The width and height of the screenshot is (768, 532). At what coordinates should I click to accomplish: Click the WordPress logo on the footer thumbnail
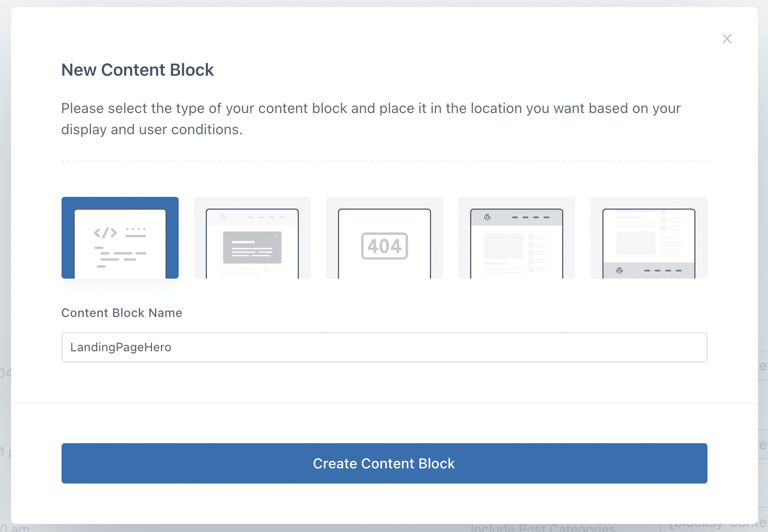pyautogui.click(x=620, y=271)
